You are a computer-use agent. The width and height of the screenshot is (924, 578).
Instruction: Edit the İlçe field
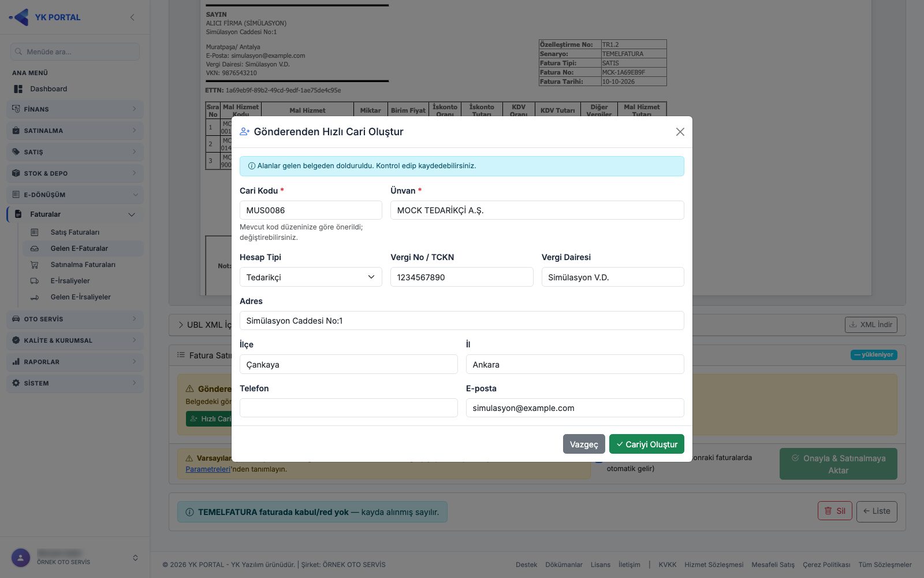click(x=349, y=364)
